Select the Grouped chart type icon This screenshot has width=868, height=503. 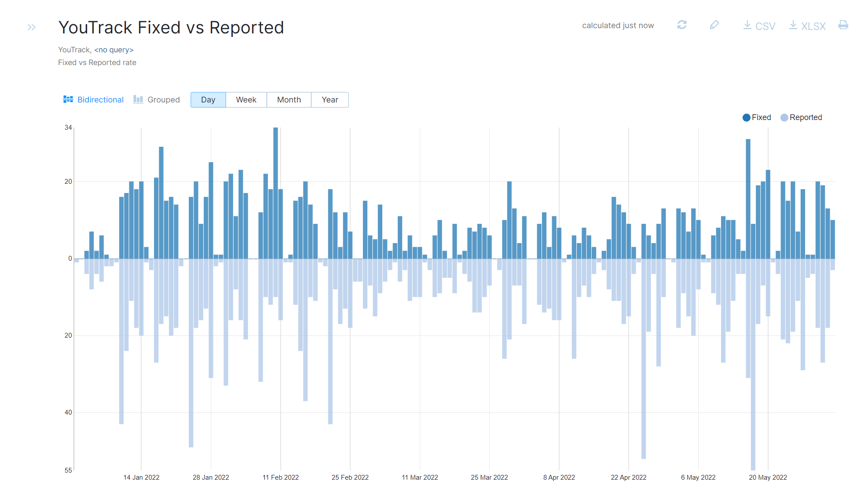point(138,99)
